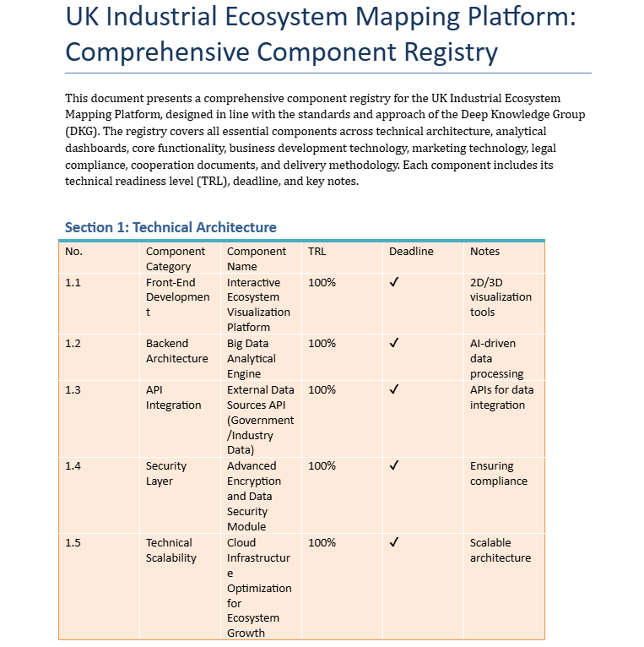The height and width of the screenshot is (647, 644).
Task: Select the "Deadline" column header
Action: [x=411, y=252]
